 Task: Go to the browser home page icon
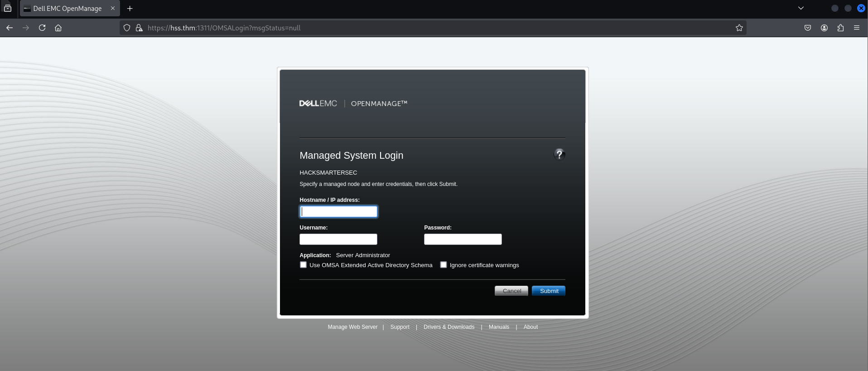click(x=58, y=28)
